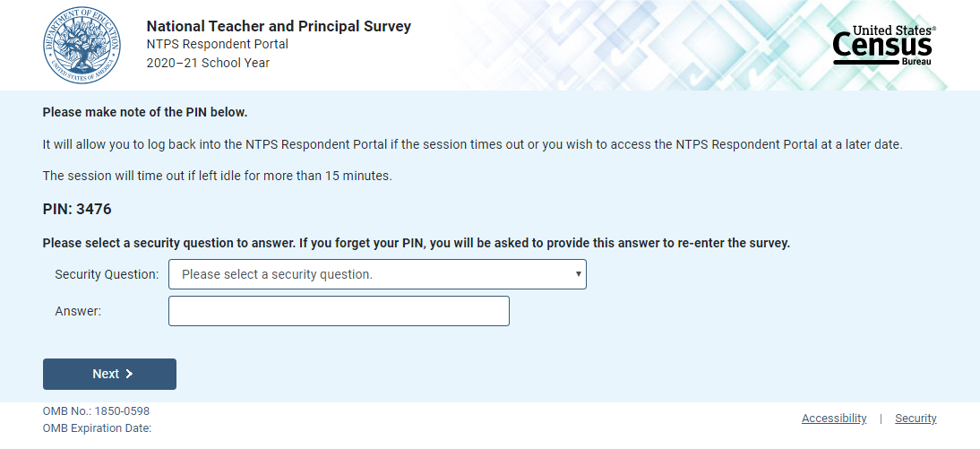
Task: Click the PIN: 3476 text
Action: pos(77,210)
